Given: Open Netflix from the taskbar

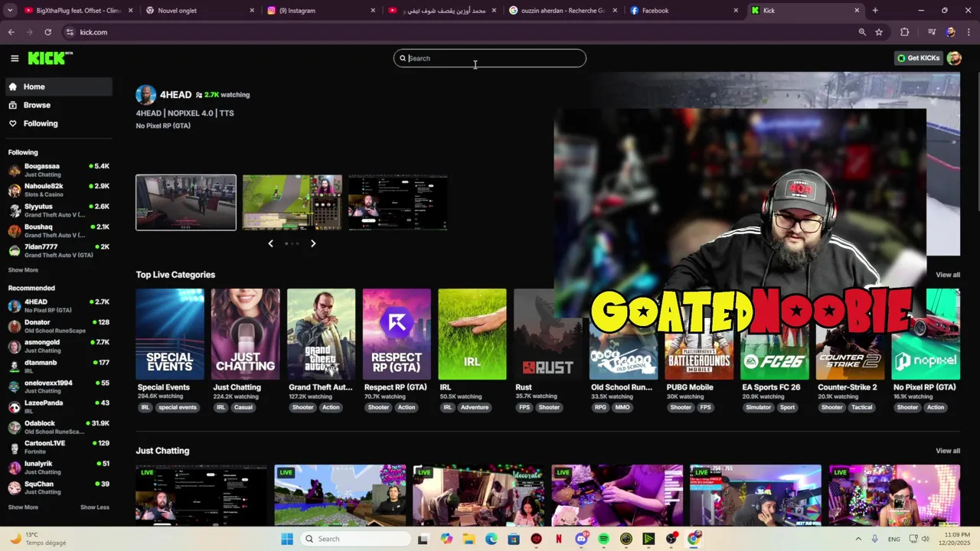Looking at the screenshot, I should coord(558,539).
